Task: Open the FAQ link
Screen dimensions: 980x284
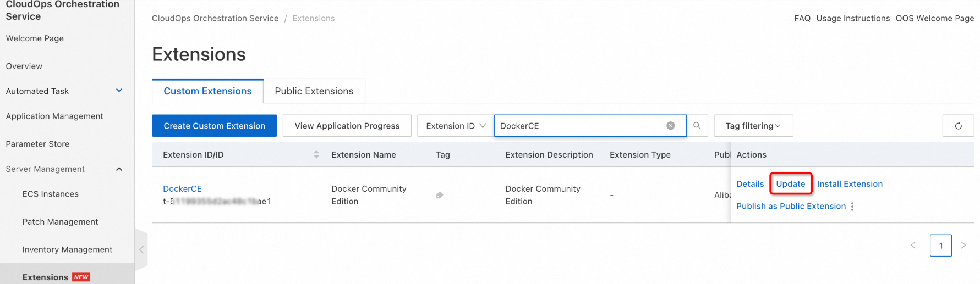Action: pyautogui.click(x=802, y=18)
